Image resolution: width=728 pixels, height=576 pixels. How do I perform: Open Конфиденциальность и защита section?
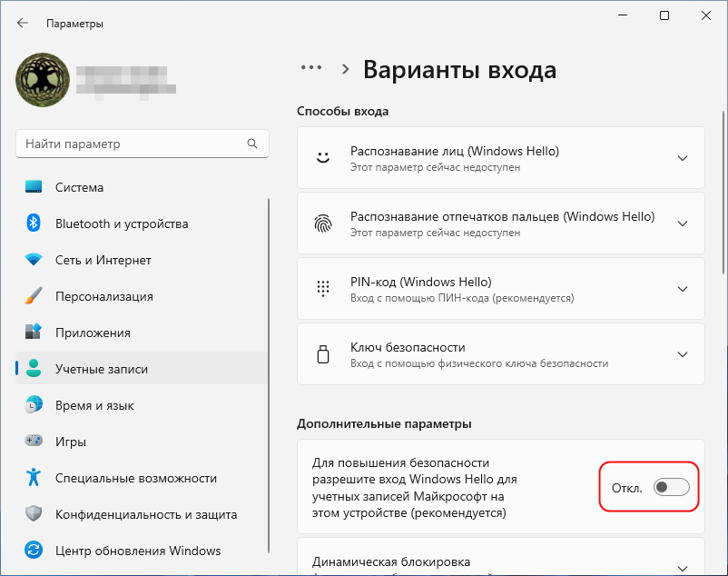pyautogui.click(x=142, y=513)
